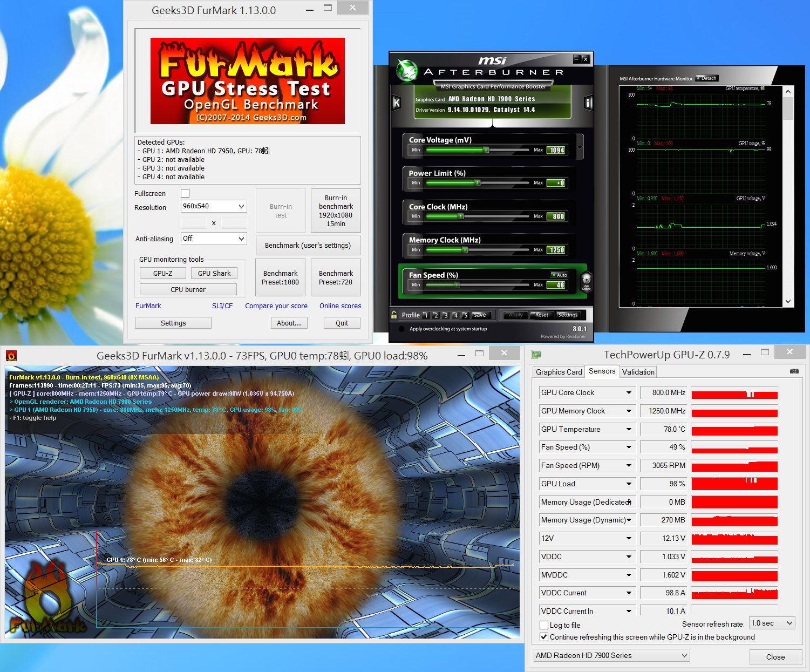Image resolution: width=810 pixels, height=672 pixels.
Task: Click the hardware monitor vertical scrollbar thumb
Action: click(x=788, y=109)
